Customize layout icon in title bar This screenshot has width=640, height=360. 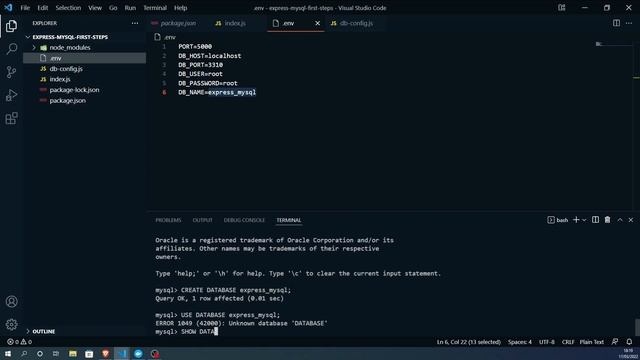pos(562,8)
